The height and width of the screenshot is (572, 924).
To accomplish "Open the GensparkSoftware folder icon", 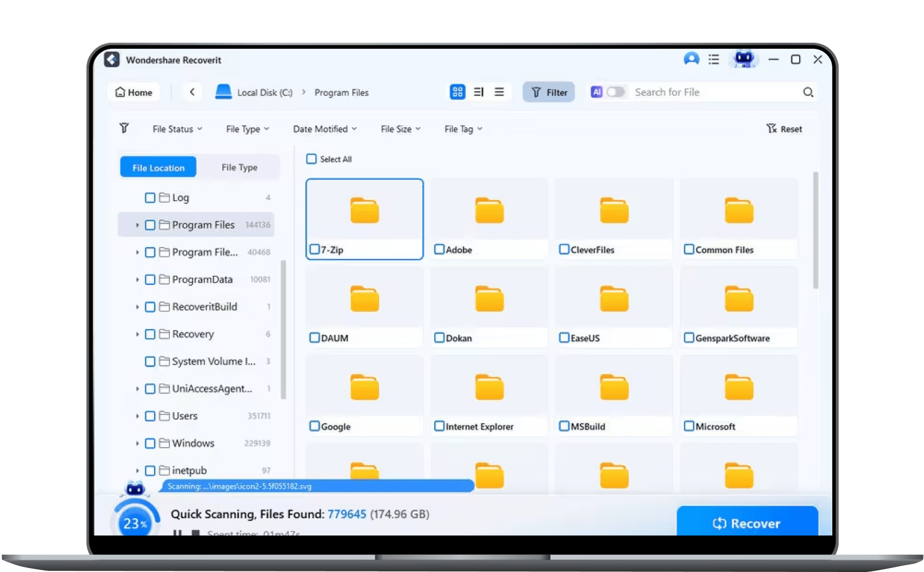I will [739, 299].
